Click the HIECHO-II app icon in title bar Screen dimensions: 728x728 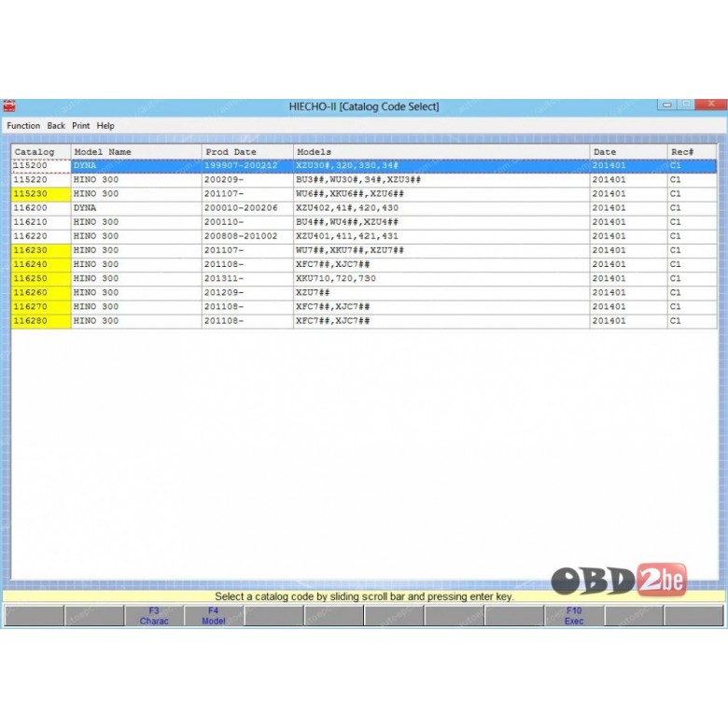pos(9,106)
